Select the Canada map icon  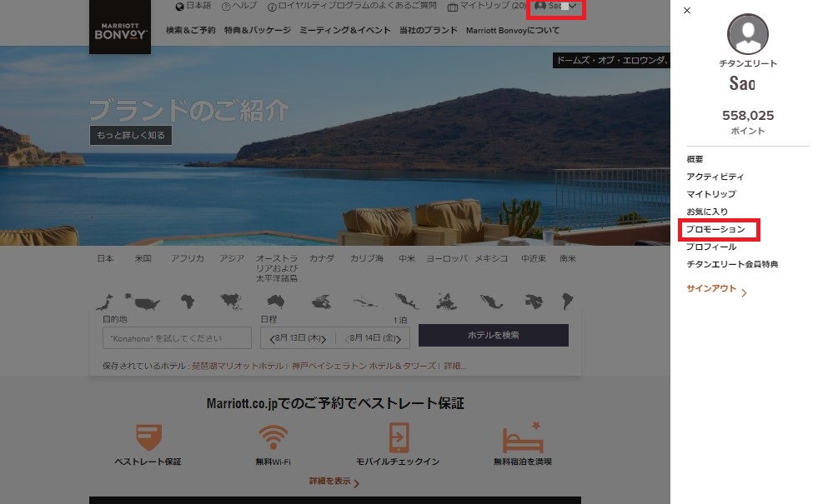321,302
